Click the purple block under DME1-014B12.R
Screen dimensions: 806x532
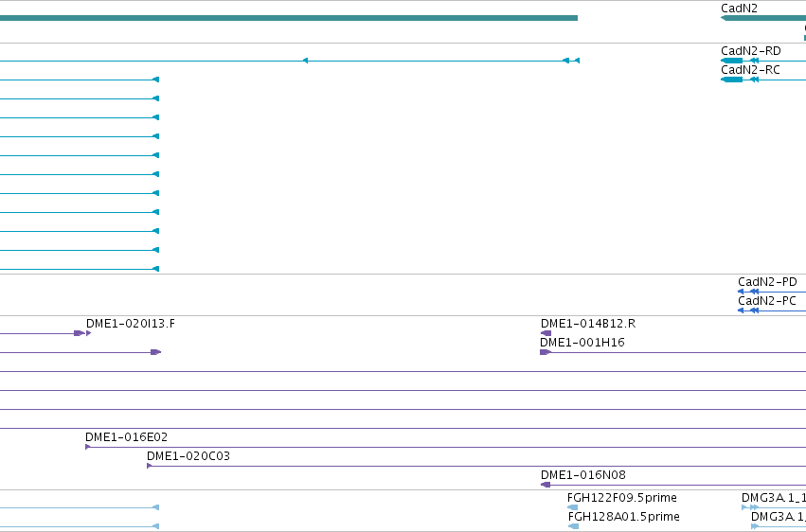[x=546, y=333]
